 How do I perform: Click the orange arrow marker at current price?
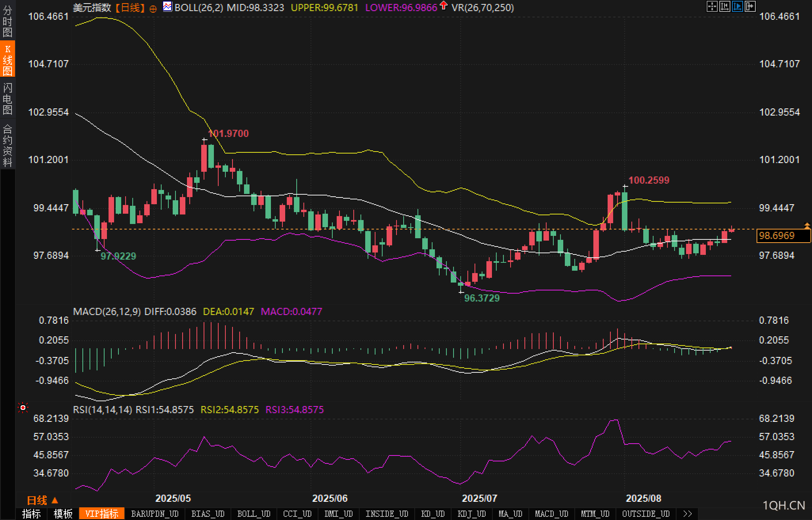pos(807,226)
